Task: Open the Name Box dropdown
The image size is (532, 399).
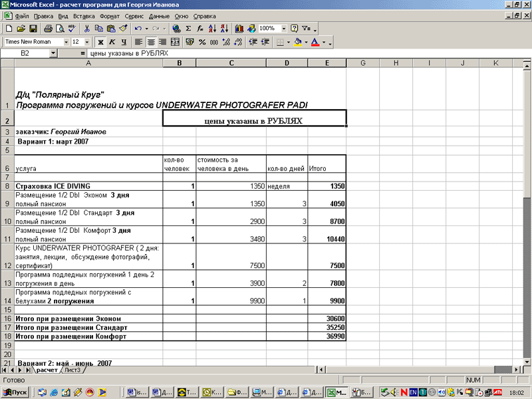Action: tap(53, 53)
